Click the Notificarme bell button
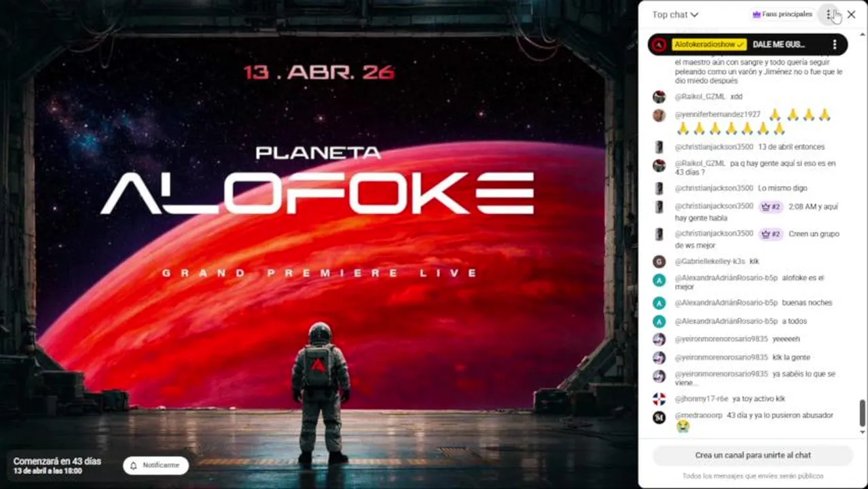Image resolution: width=868 pixels, height=489 pixels. [x=156, y=465]
